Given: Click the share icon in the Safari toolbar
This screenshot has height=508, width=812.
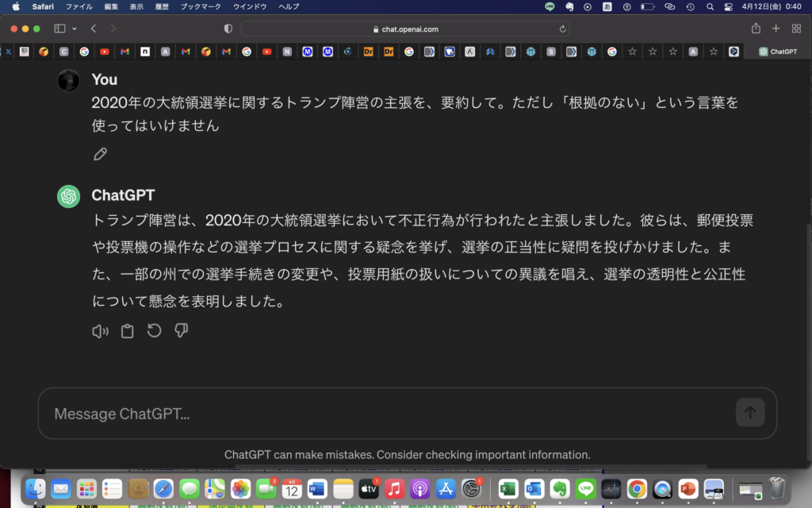Looking at the screenshot, I should click(x=756, y=28).
